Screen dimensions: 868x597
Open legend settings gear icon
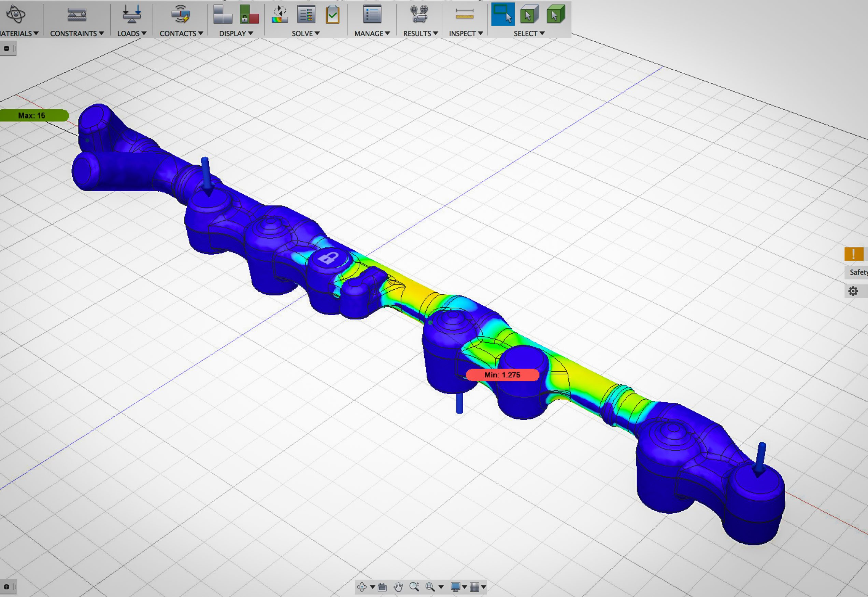click(853, 291)
